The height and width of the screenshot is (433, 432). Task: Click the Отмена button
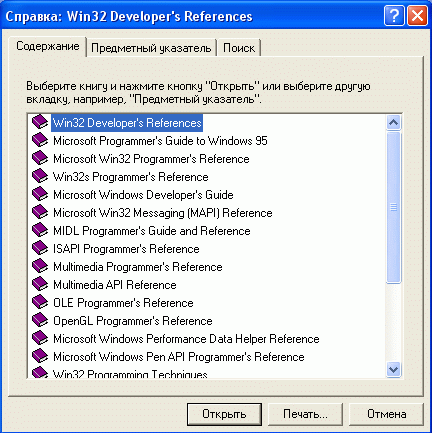(x=386, y=414)
